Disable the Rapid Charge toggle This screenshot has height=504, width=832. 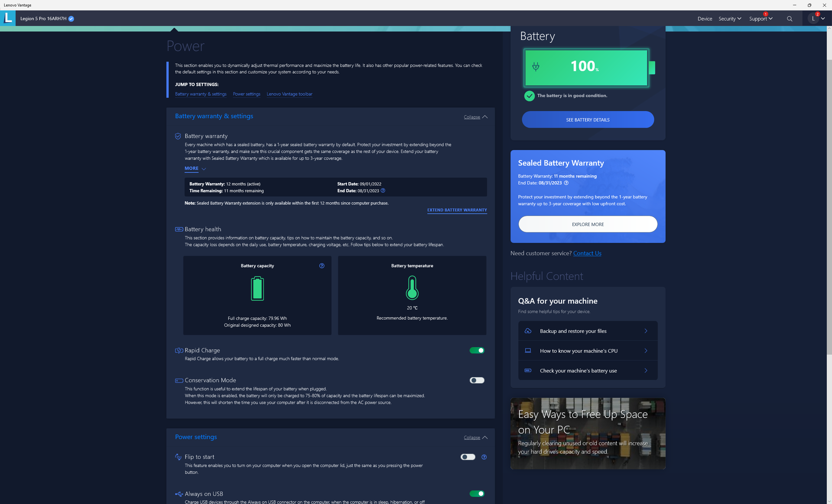point(477,350)
